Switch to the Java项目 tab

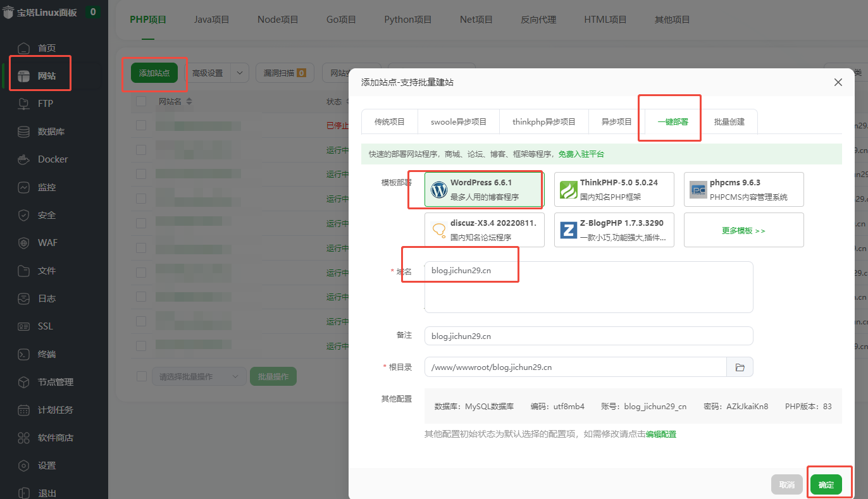[211, 20]
